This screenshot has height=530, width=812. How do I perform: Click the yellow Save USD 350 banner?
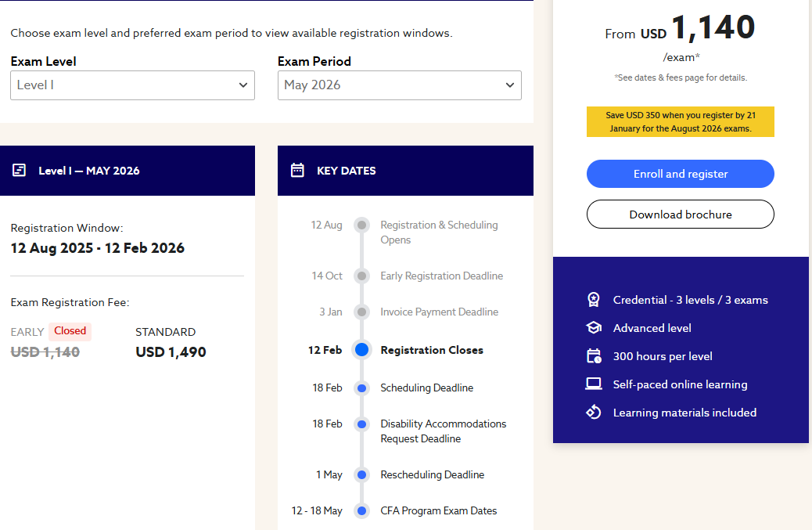pyautogui.click(x=680, y=121)
